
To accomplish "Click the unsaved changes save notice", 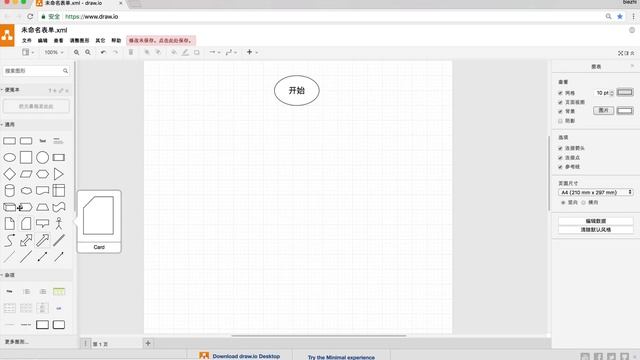I will [161, 40].
